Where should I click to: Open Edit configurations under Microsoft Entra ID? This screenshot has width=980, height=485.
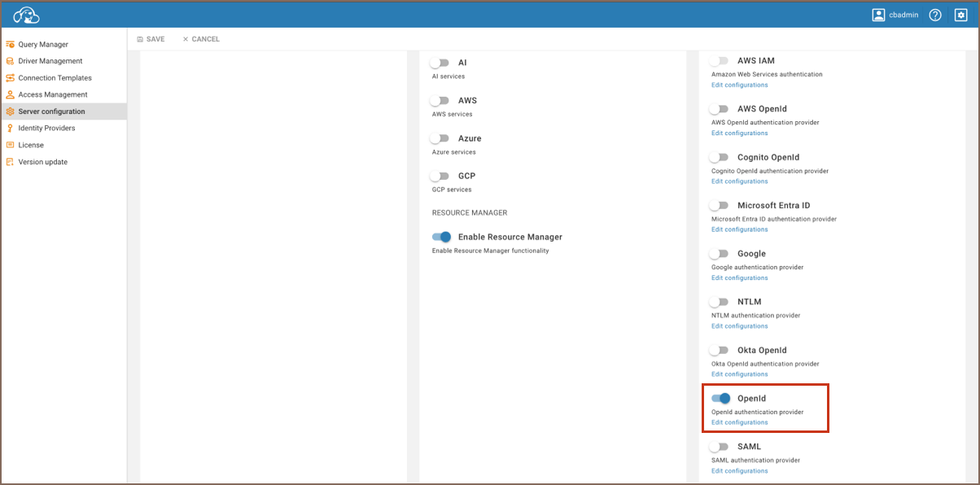coord(739,229)
